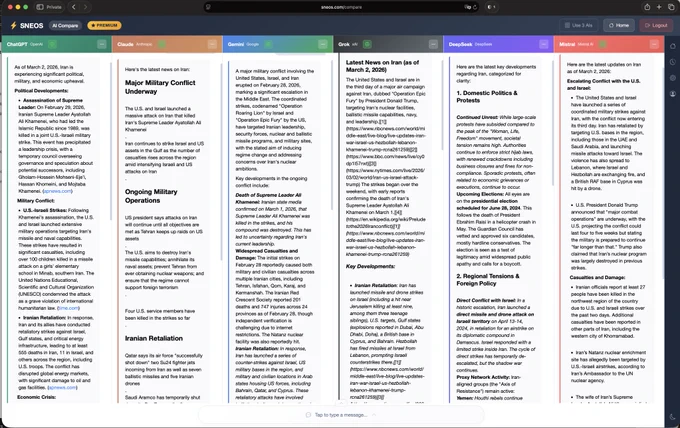Open the browser Share icon

click(x=647, y=7)
